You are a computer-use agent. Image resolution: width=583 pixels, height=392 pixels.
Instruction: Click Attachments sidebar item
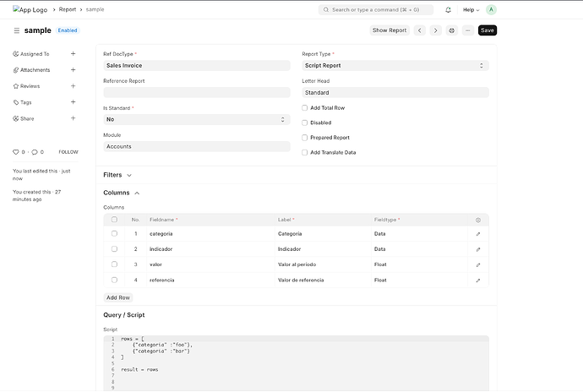pos(35,70)
